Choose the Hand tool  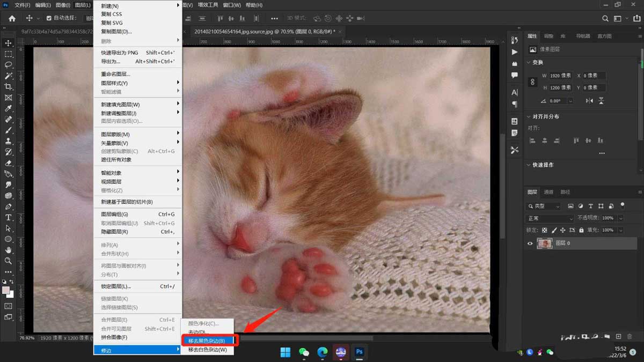click(x=9, y=250)
